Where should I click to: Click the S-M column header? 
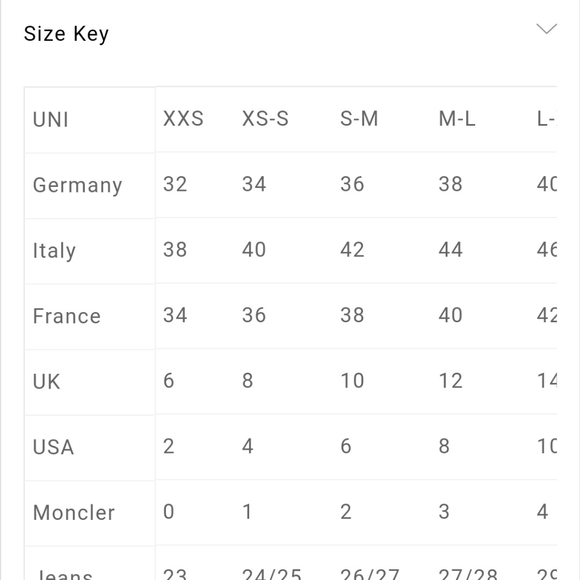tap(359, 119)
